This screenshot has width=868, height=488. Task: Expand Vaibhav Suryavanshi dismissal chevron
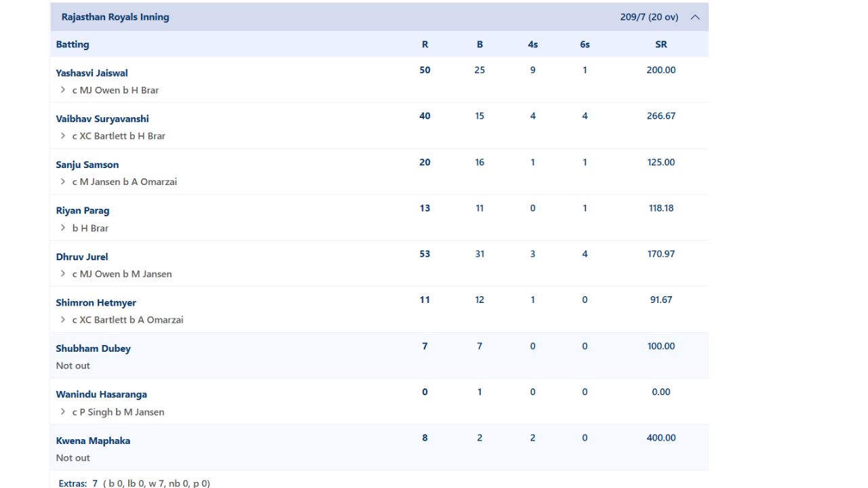[62, 136]
